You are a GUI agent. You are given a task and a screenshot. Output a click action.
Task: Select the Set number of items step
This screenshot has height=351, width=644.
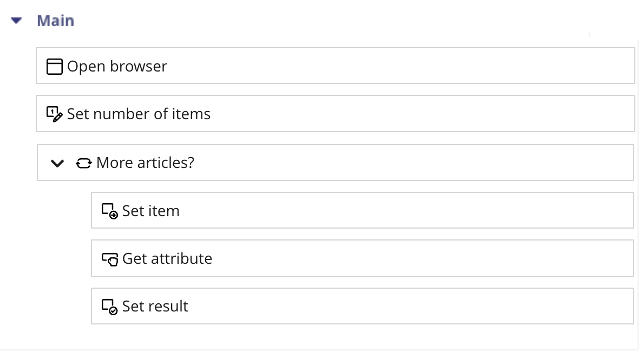tap(336, 114)
